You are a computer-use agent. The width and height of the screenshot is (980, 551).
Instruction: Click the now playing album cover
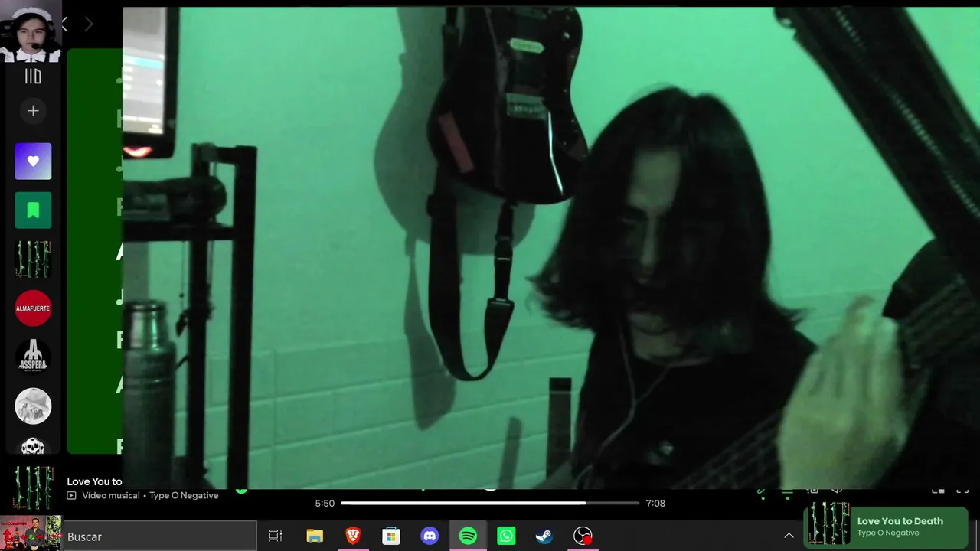click(33, 488)
